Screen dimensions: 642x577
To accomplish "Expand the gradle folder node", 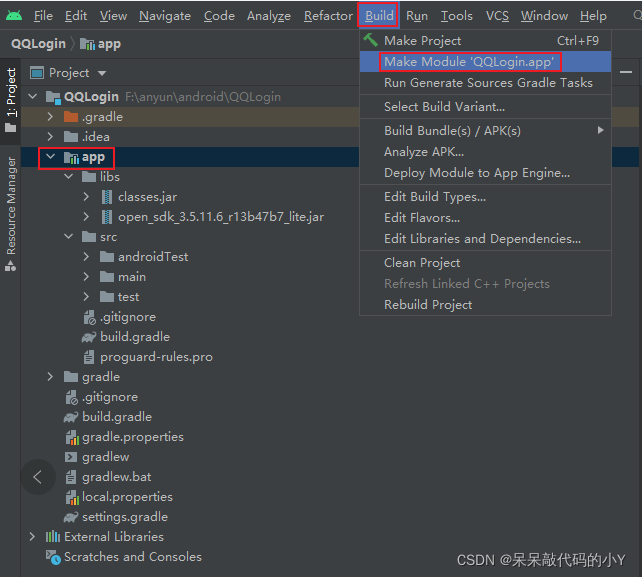I will [x=50, y=377].
